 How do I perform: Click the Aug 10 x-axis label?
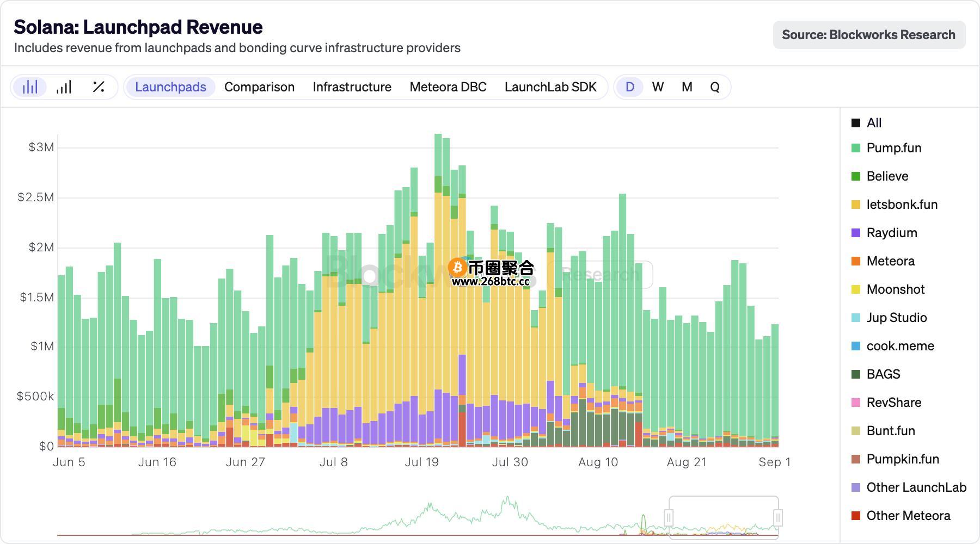click(x=598, y=462)
